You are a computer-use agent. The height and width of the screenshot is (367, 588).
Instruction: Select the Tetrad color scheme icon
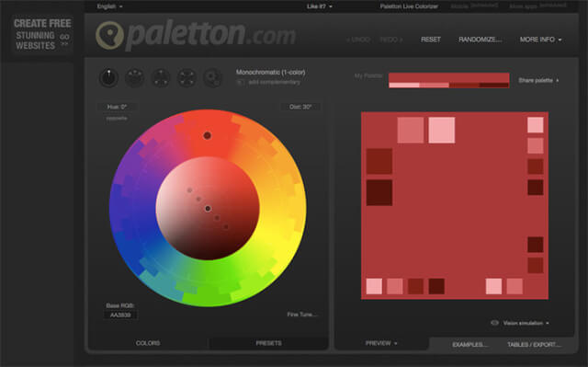point(187,78)
